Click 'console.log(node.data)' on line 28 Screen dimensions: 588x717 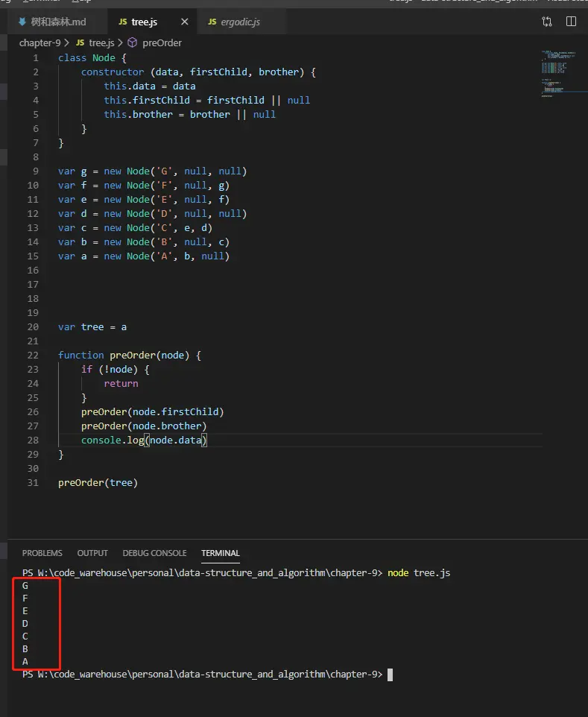pos(144,440)
